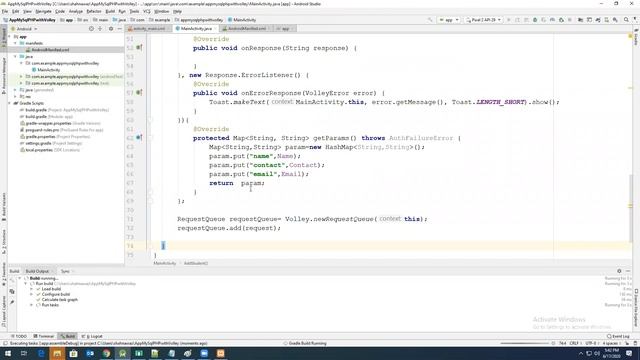The image size is (640, 360).
Task: Open the Logcat tool window button
Action: 92,336
